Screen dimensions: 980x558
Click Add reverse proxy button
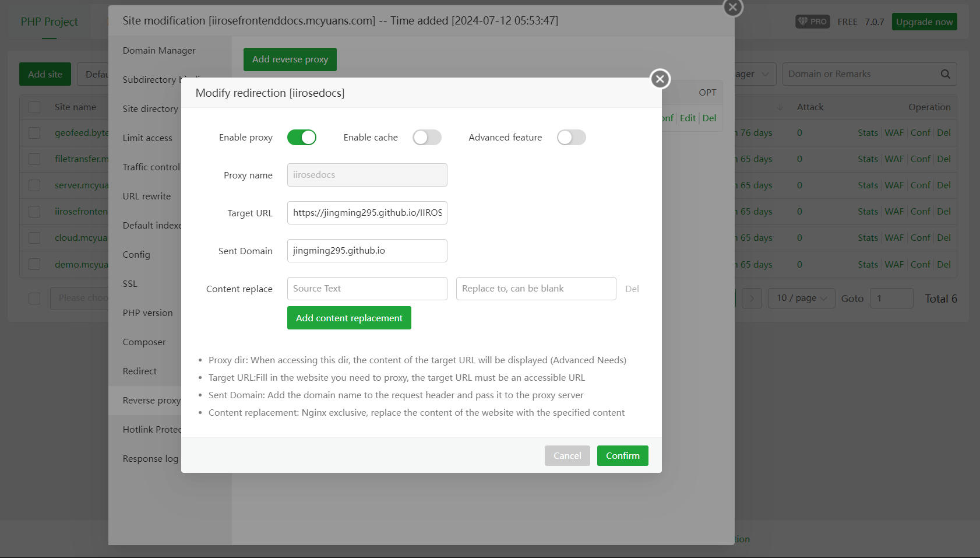[290, 59]
